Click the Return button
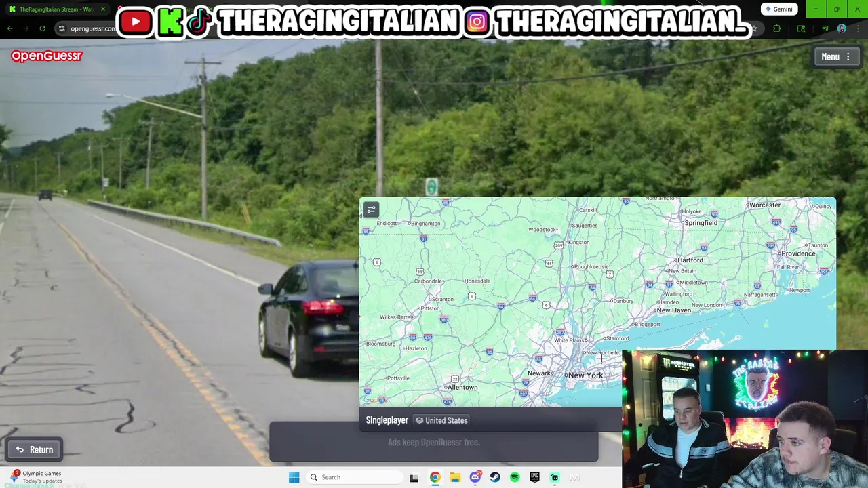This screenshot has height=488, width=868. pyautogui.click(x=34, y=450)
